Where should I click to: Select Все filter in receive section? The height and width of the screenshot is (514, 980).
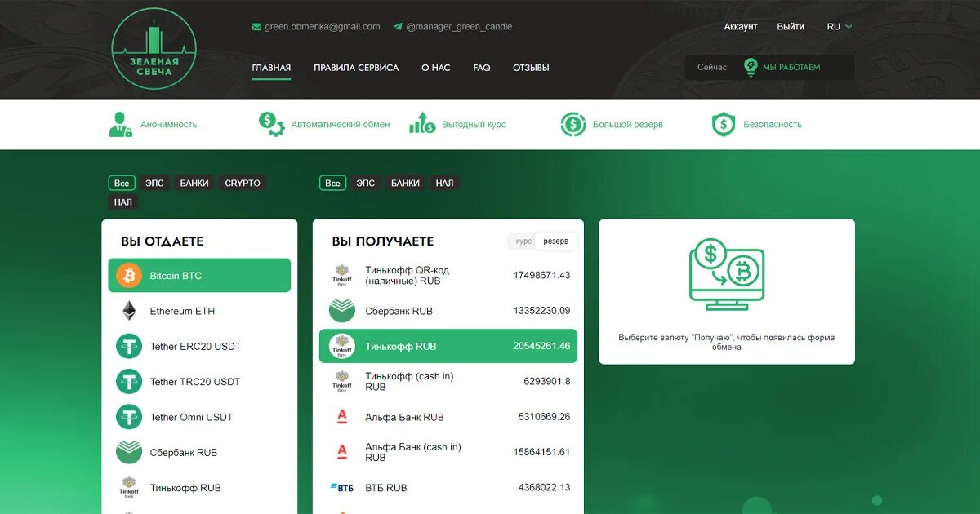pyautogui.click(x=332, y=183)
